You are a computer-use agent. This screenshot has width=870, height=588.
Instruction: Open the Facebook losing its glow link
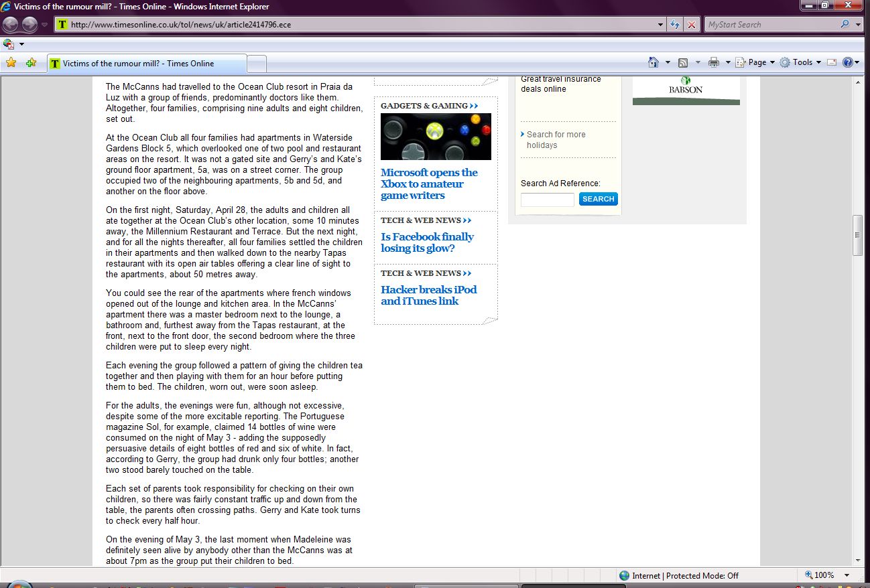coord(427,242)
